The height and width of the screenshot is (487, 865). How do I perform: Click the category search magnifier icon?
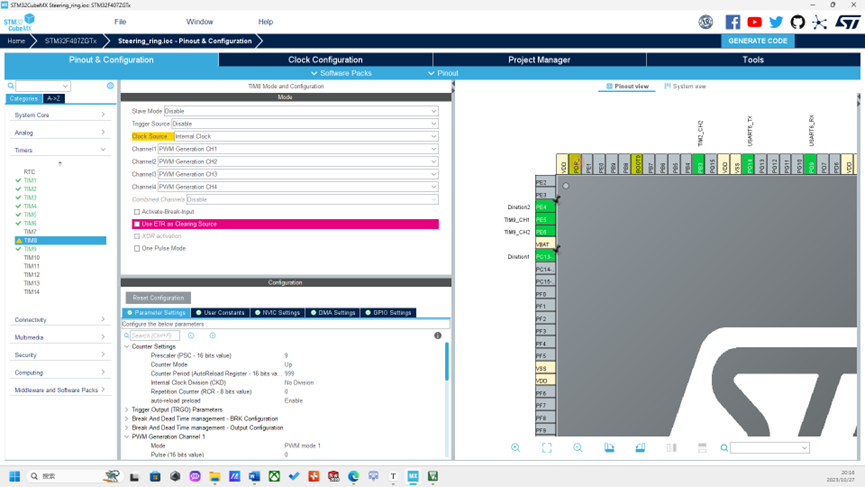coord(10,85)
